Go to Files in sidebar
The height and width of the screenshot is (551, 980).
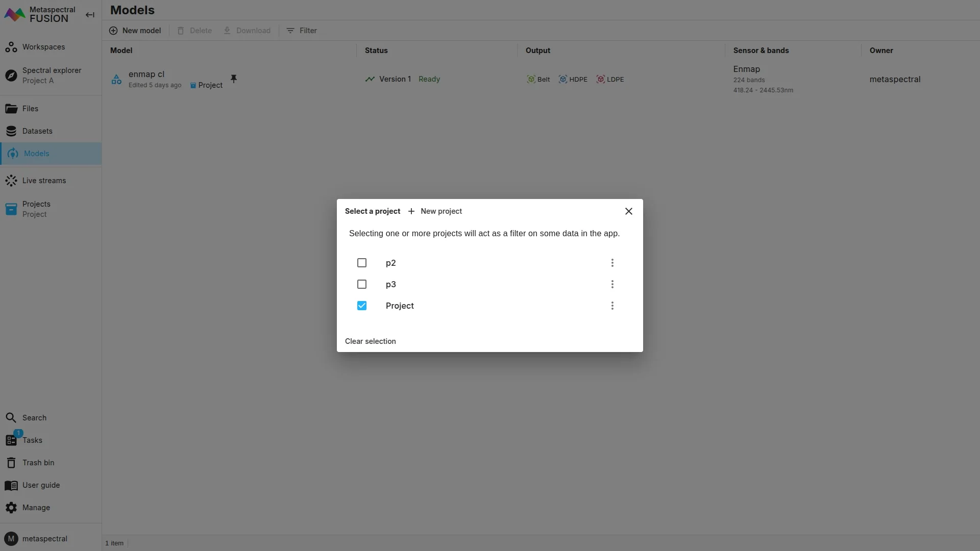[x=30, y=109]
